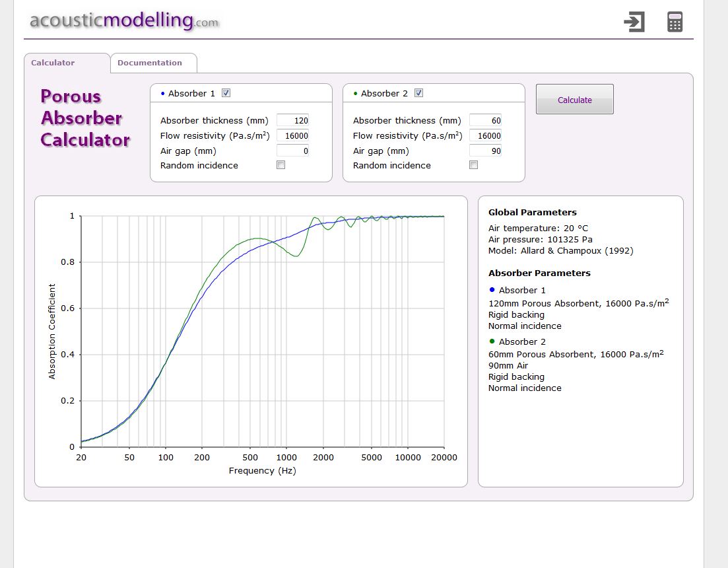728x568 pixels.
Task: Enable Random incidence for Absorber 2
Action: click(474, 165)
